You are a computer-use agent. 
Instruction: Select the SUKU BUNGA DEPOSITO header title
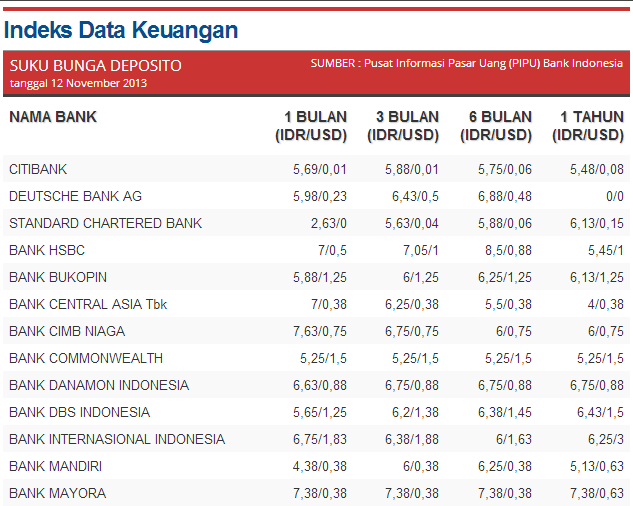(96, 65)
